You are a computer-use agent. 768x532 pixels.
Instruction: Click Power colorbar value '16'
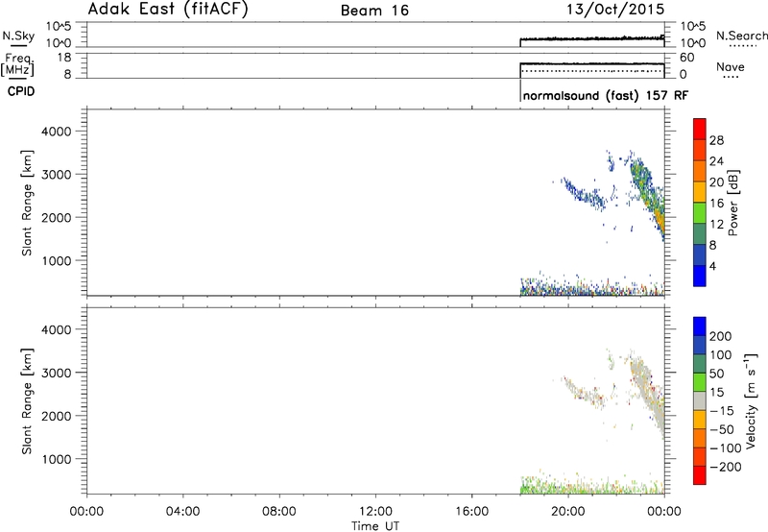tap(716, 204)
